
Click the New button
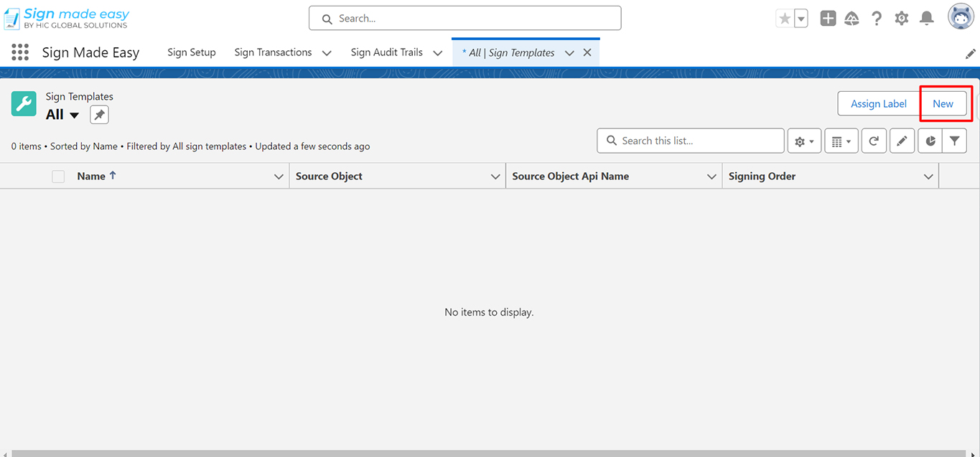pyautogui.click(x=943, y=104)
